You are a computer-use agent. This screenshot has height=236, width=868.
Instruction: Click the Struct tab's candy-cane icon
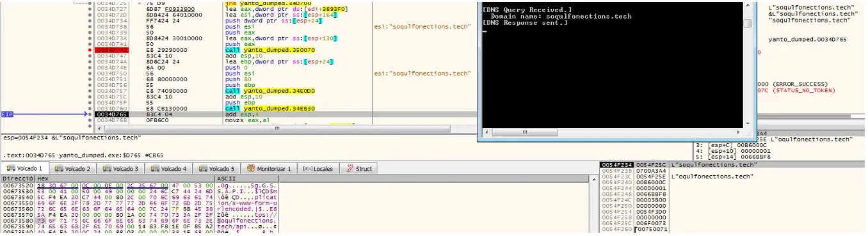point(350,168)
